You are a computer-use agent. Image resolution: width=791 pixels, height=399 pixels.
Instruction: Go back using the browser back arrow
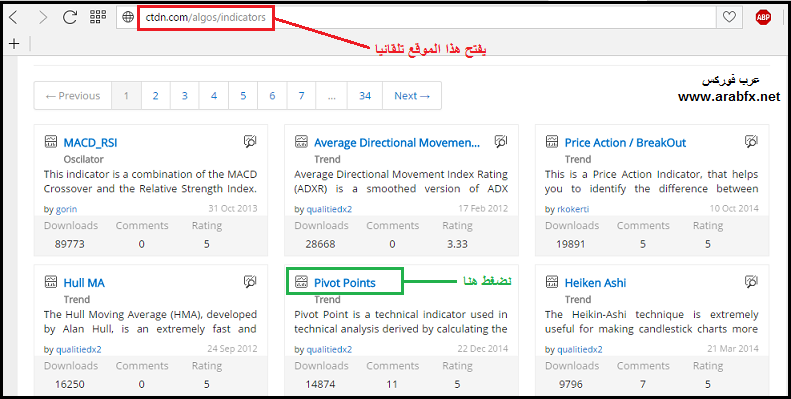tap(13, 17)
